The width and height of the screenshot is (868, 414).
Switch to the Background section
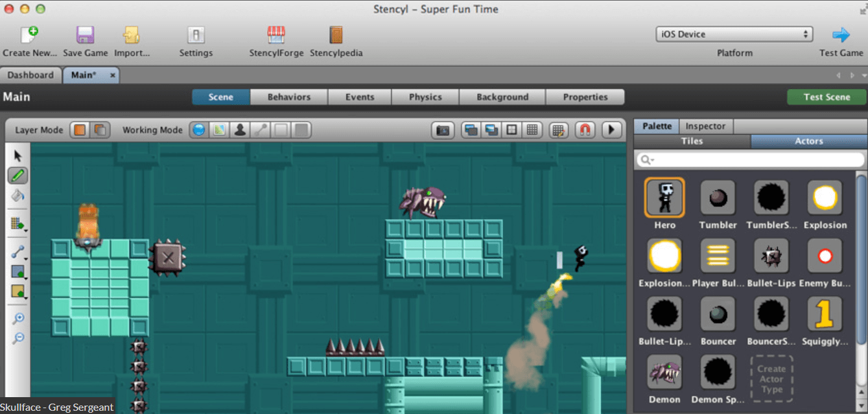pos(502,97)
